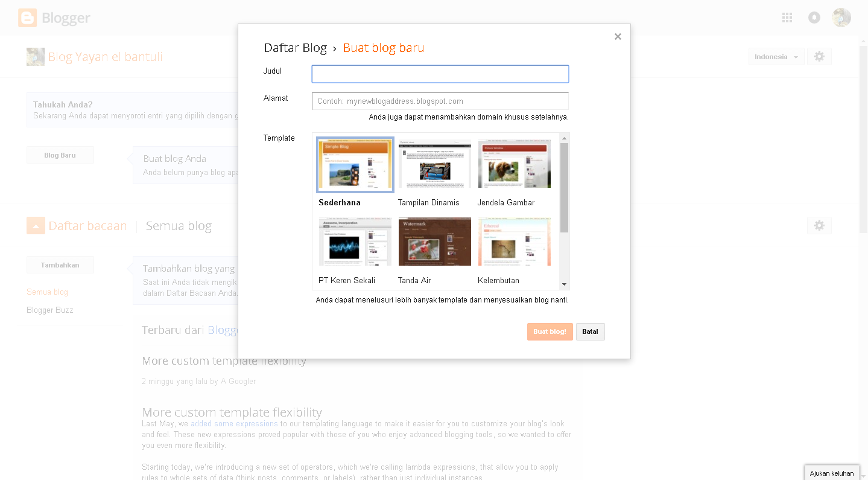Select the Tanda Air template thumbnail
The width and height of the screenshot is (868, 480).
tap(435, 242)
